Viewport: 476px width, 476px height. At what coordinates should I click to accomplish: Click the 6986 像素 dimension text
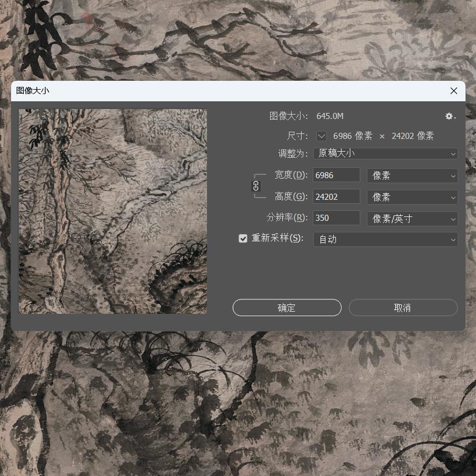click(353, 136)
